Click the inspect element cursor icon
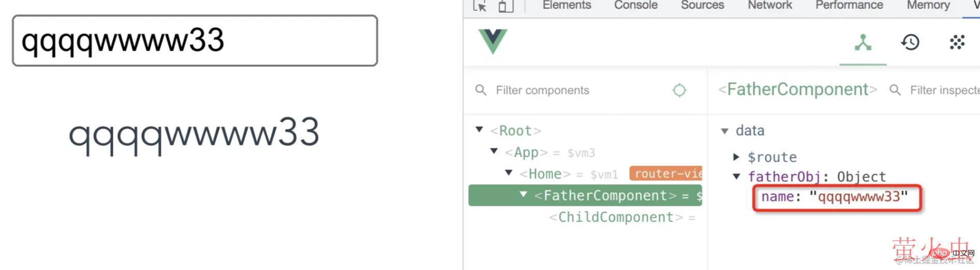The height and width of the screenshot is (270, 980). (480, 6)
